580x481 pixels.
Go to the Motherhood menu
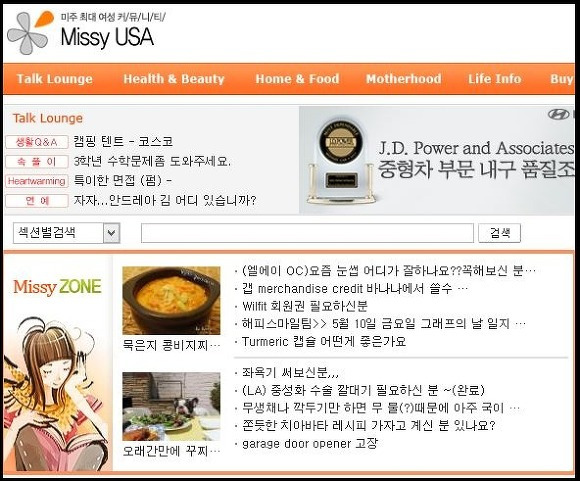pyautogui.click(x=404, y=79)
